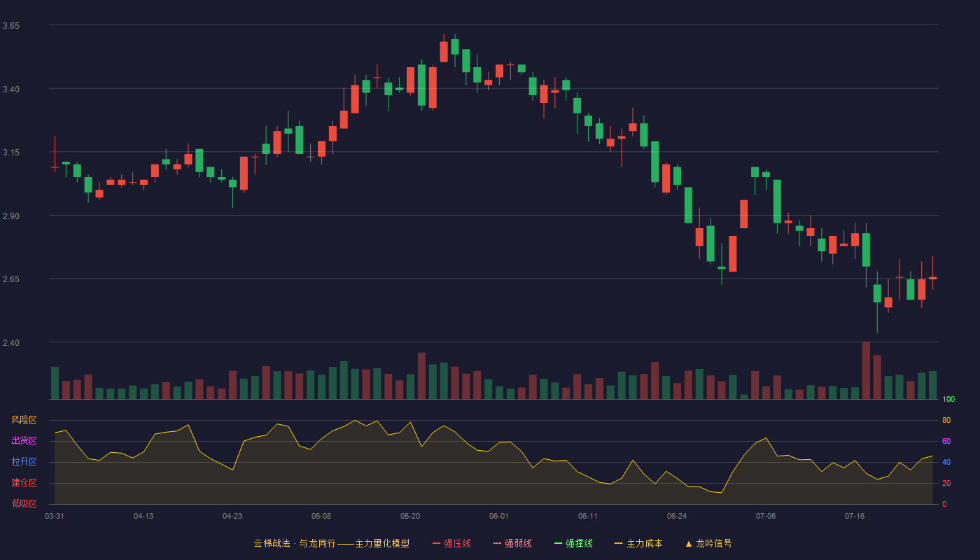Click the 20 indicator axis value

pos(946,483)
